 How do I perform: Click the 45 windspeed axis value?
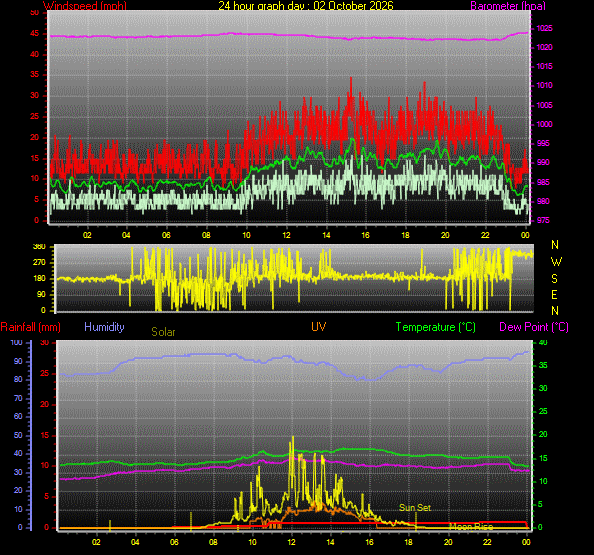pyautogui.click(x=34, y=34)
